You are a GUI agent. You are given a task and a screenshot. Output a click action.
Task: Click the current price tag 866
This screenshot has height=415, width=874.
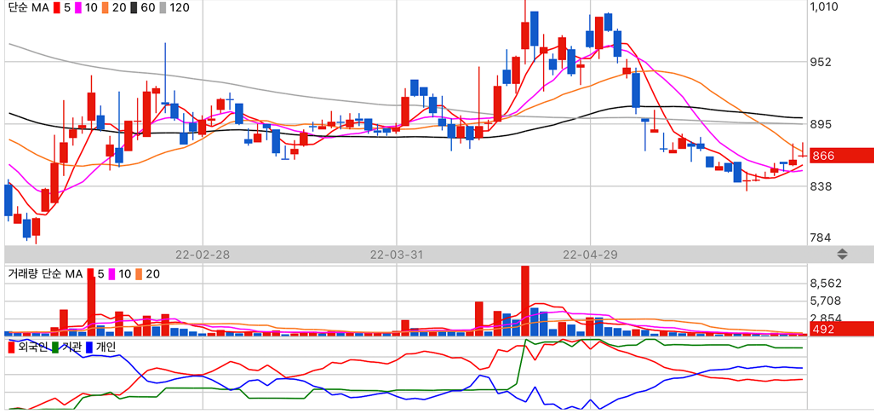tap(841, 155)
